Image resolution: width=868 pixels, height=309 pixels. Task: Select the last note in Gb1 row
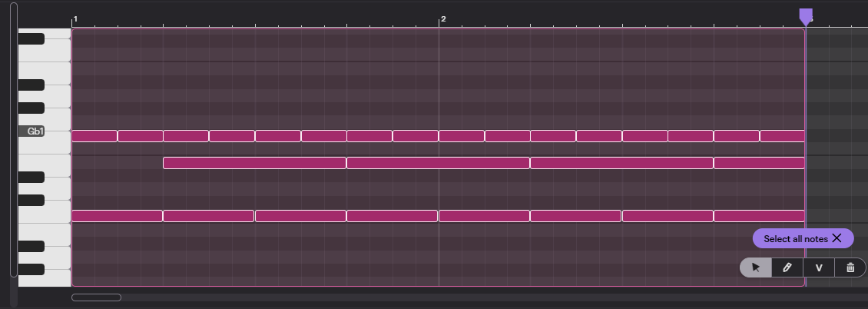[782, 136]
